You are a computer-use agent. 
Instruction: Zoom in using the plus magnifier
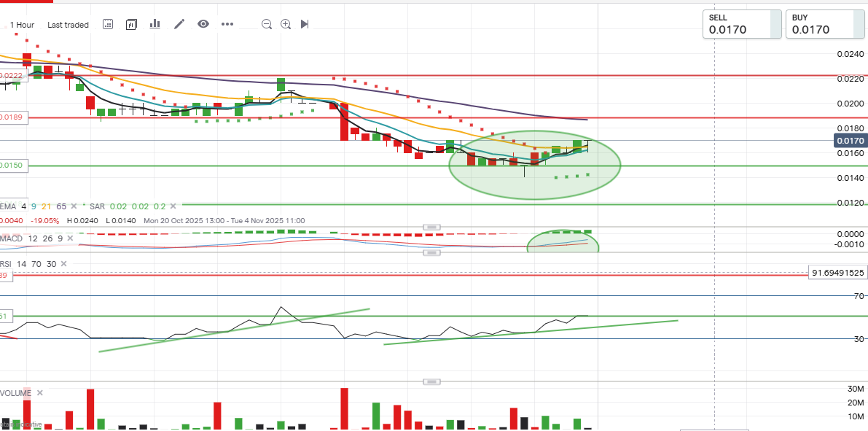click(x=286, y=24)
